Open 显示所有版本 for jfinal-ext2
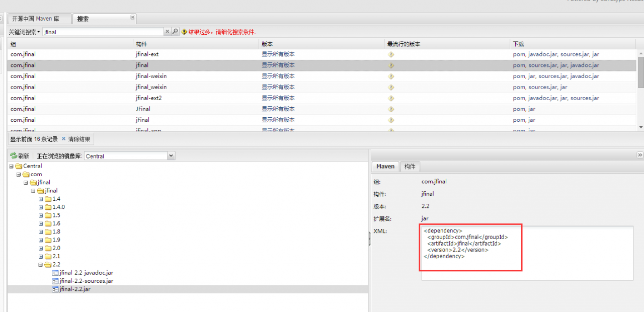The height and width of the screenshot is (312, 644). click(x=278, y=98)
